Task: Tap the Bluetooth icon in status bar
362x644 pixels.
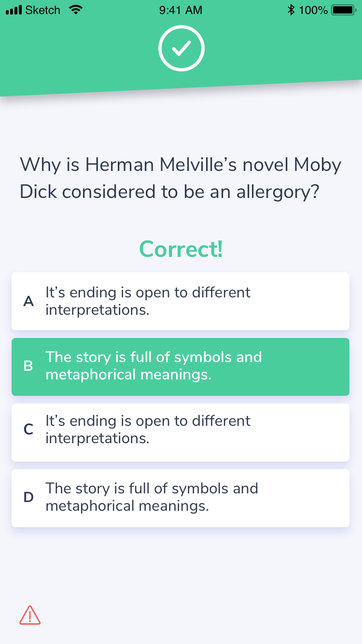Action: (291, 9)
